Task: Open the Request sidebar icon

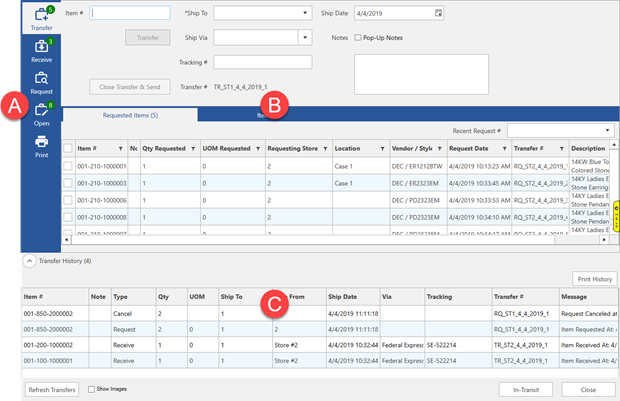Action: click(x=41, y=83)
